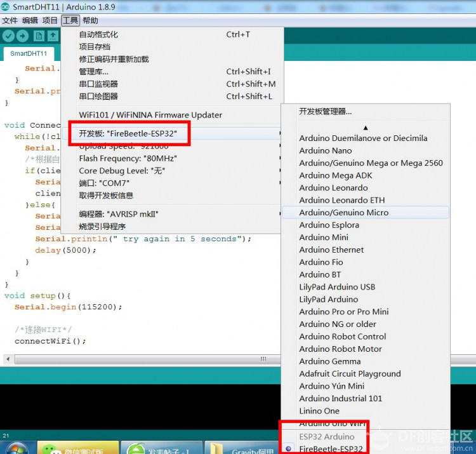The image size is (476, 454).
Task: Select Adafruit Circuit Playground board
Action: [366, 374]
